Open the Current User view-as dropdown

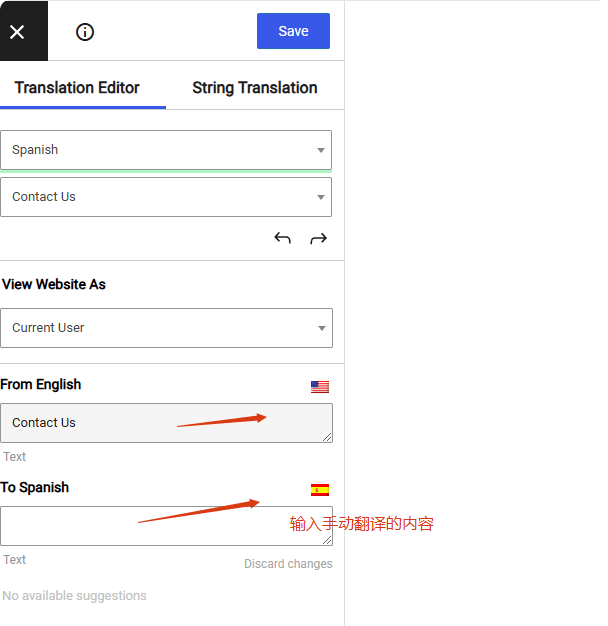point(166,328)
